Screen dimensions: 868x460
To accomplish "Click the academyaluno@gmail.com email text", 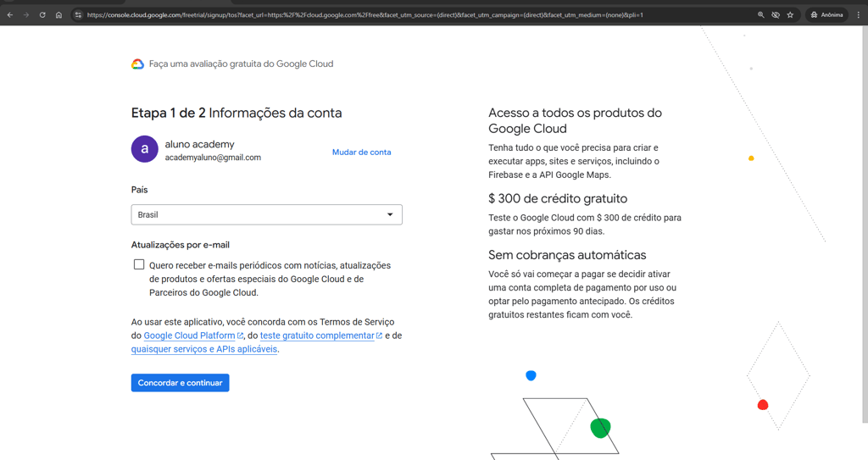I will point(213,158).
